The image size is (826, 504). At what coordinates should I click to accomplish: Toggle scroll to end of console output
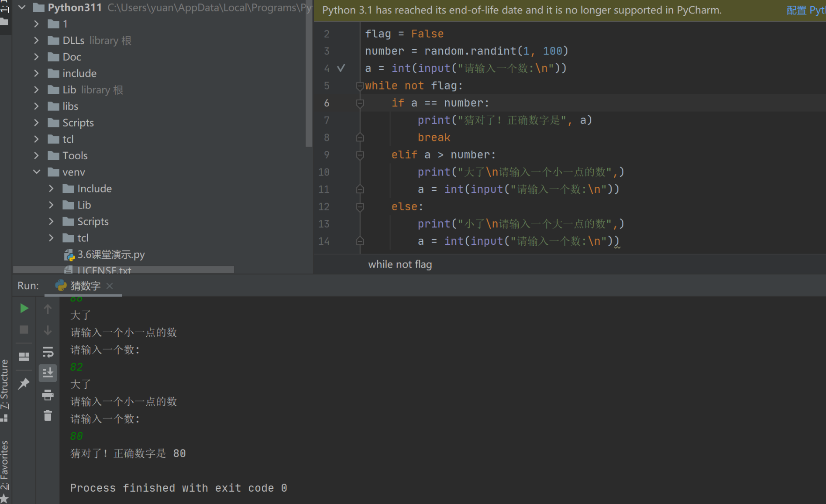[x=48, y=373]
